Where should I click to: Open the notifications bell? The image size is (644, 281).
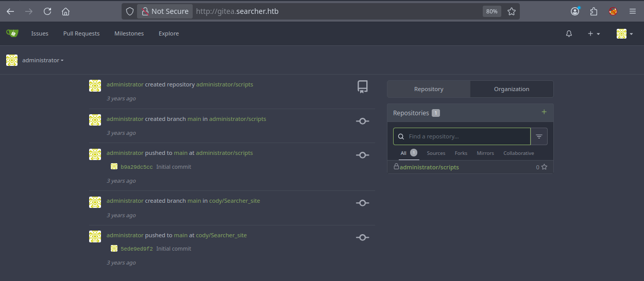pos(569,33)
